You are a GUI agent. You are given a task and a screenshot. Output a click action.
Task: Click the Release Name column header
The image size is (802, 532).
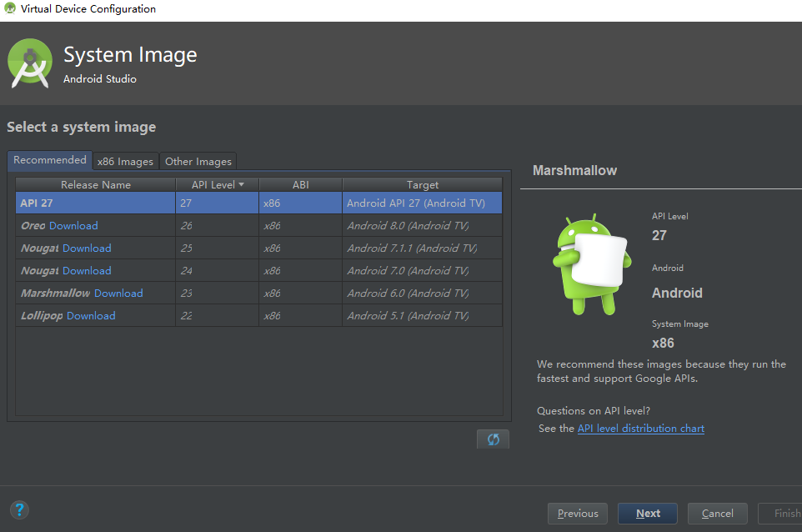pos(96,184)
